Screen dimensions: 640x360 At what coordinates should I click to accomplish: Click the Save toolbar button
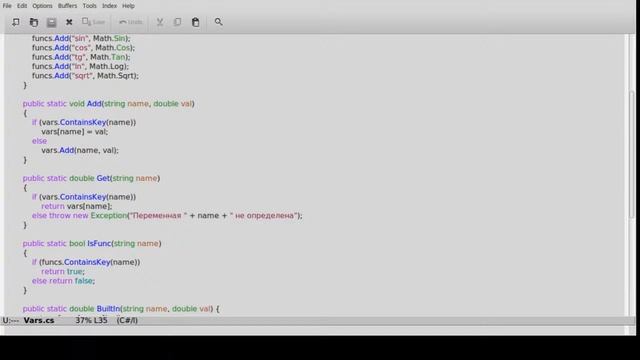[93, 22]
